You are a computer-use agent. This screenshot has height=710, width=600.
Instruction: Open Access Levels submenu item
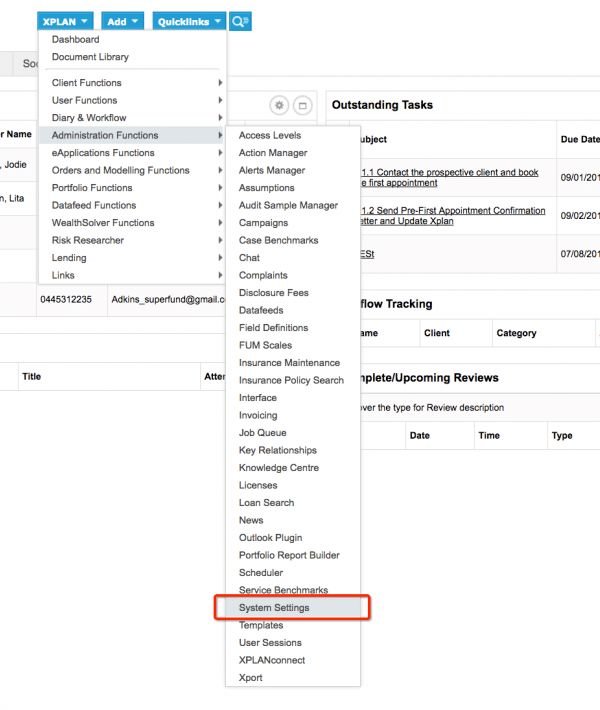click(x=270, y=135)
